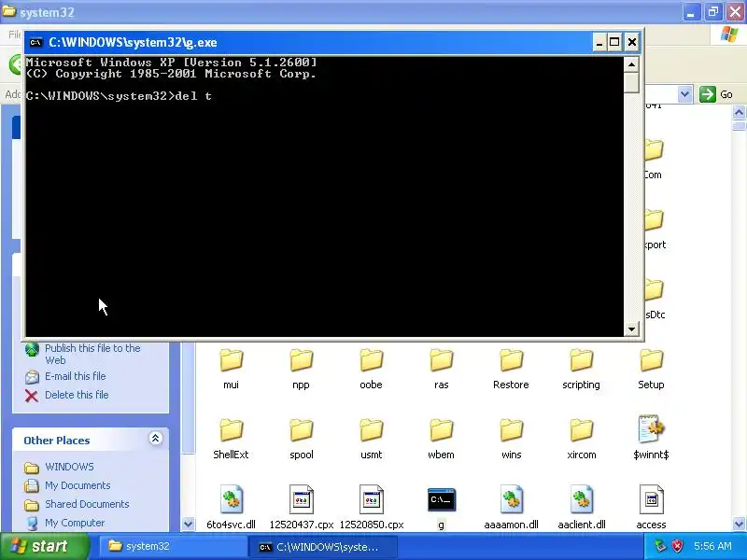
Task: Open the Start menu
Action: pyautogui.click(x=45, y=546)
